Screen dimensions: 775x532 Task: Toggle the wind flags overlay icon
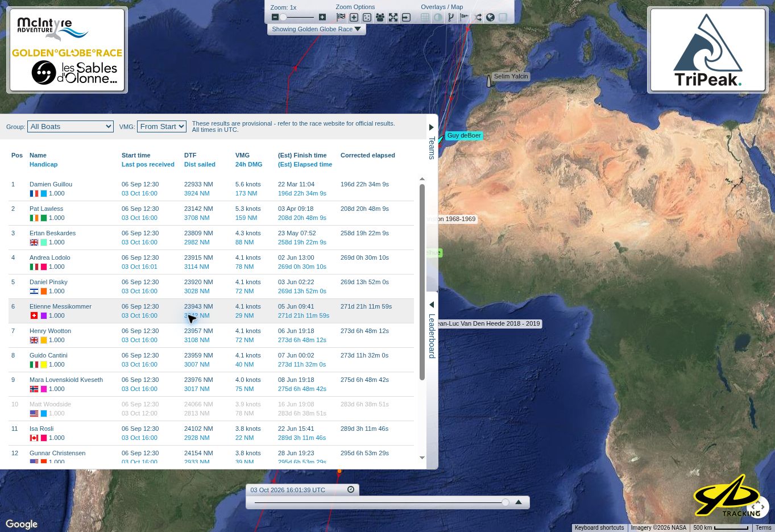464,18
